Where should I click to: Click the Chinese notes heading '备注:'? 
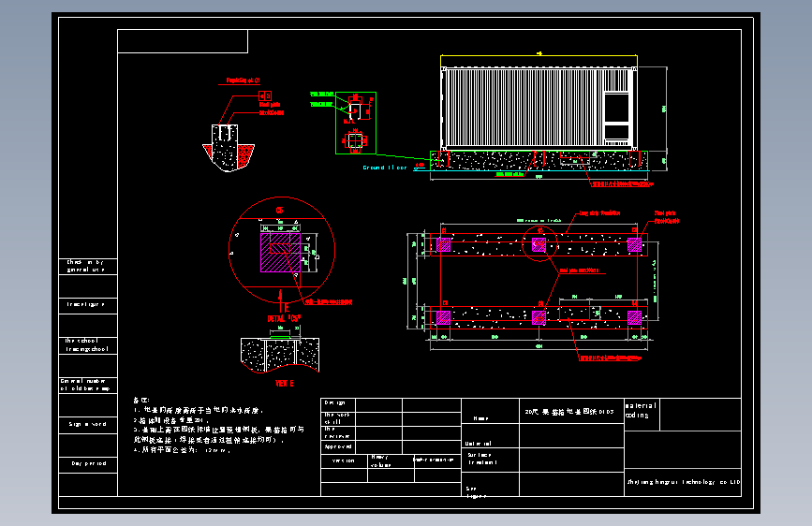click(140, 401)
